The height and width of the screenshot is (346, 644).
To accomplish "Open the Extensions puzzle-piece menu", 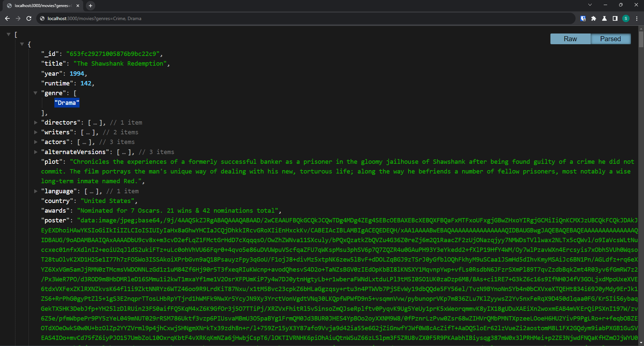I will pos(594,18).
